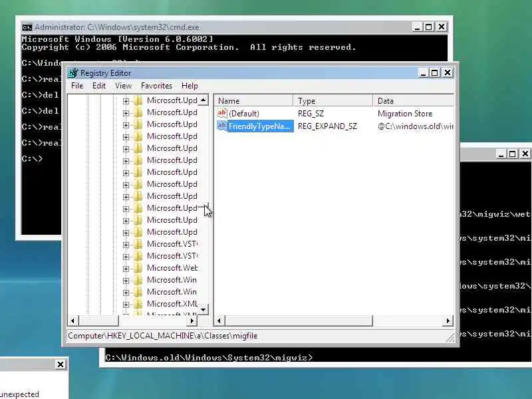
Task: Minimize the Administrator cmd.exe window
Action: point(417,27)
